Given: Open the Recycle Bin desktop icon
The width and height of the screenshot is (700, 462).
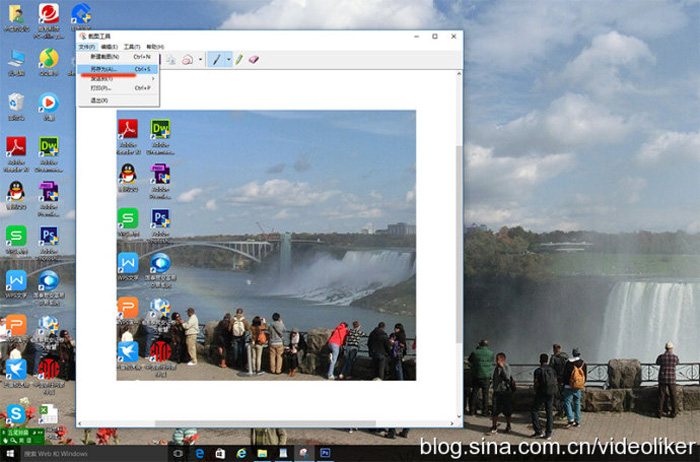Looking at the screenshot, I should [16, 103].
